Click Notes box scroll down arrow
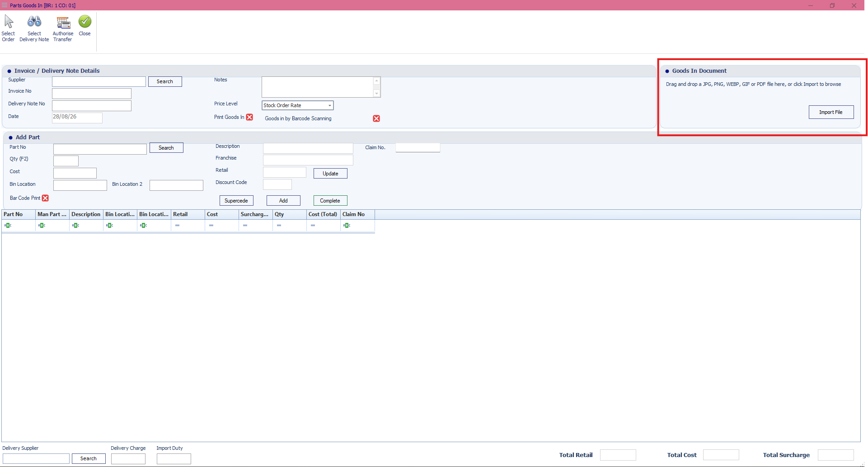The image size is (868, 467). (376, 94)
